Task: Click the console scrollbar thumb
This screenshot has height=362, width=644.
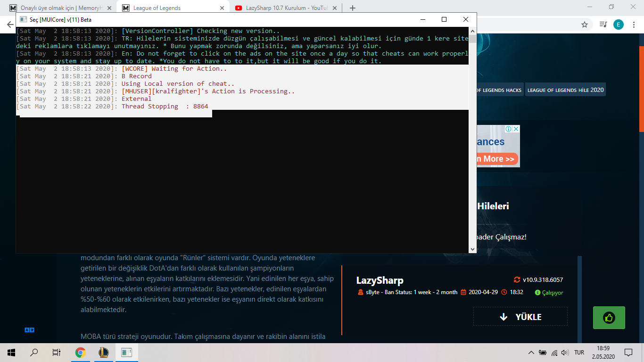Action: (x=472, y=39)
